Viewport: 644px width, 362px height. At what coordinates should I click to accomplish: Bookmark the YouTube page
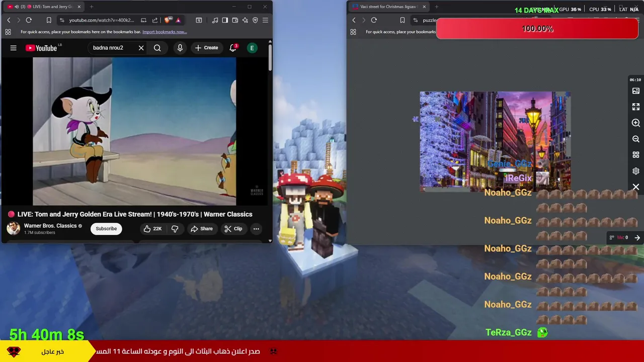(x=49, y=20)
